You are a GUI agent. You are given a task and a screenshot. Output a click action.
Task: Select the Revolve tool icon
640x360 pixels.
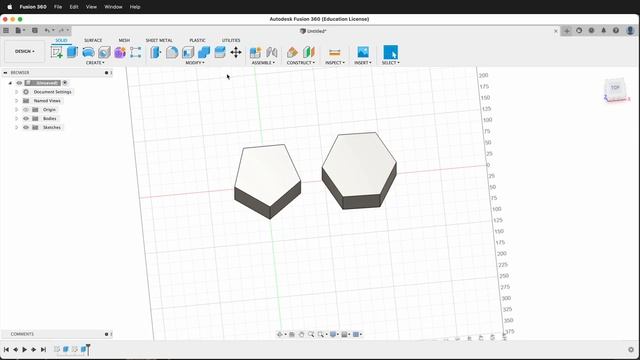coord(88,52)
